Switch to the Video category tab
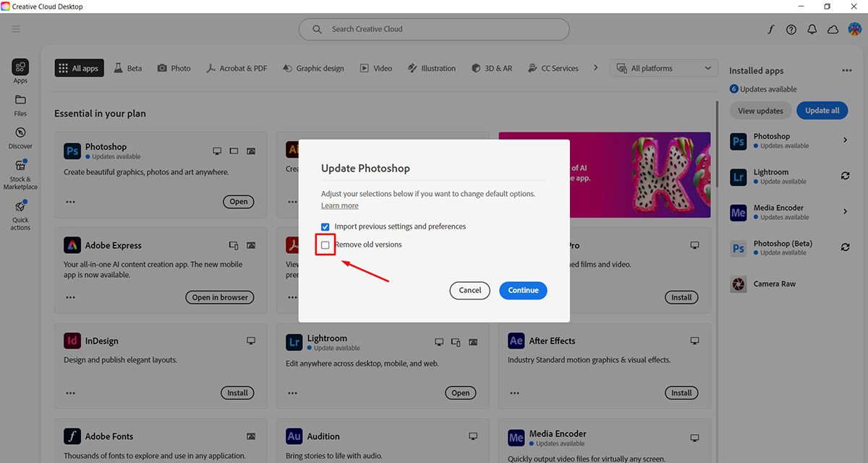This screenshot has width=868, height=463. click(375, 68)
